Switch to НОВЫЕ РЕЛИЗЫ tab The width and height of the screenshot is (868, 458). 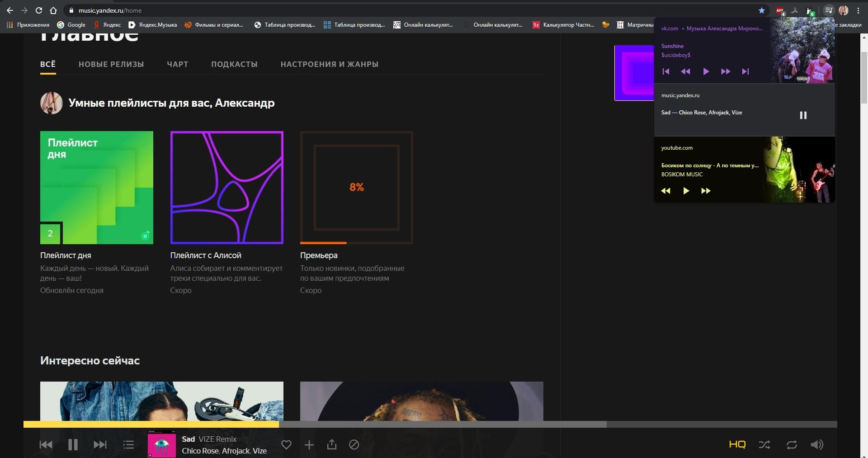pos(111,64)
